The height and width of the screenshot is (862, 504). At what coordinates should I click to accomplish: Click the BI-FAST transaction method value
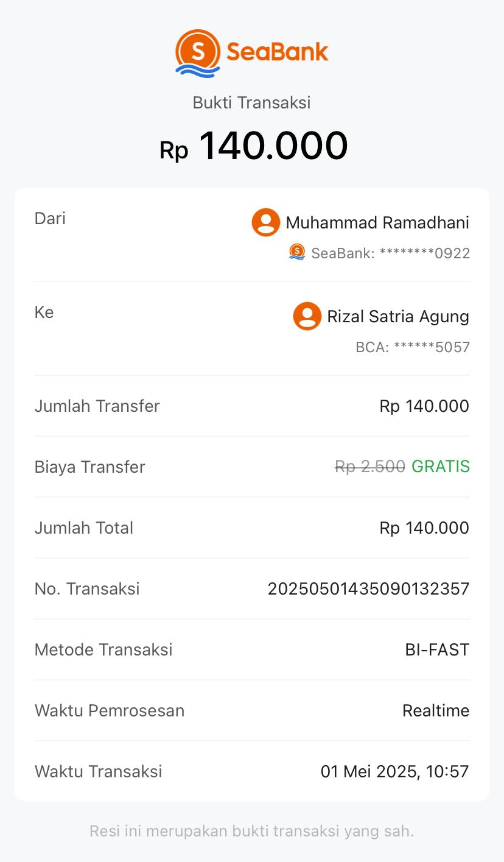pos(437,649)
